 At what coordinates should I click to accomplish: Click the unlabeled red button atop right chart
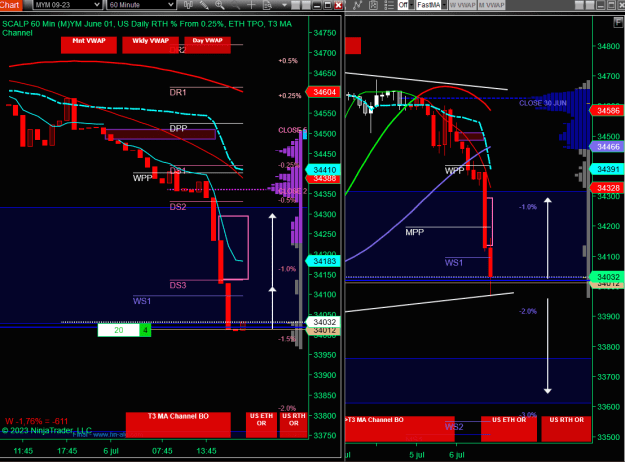pos(353,45)
